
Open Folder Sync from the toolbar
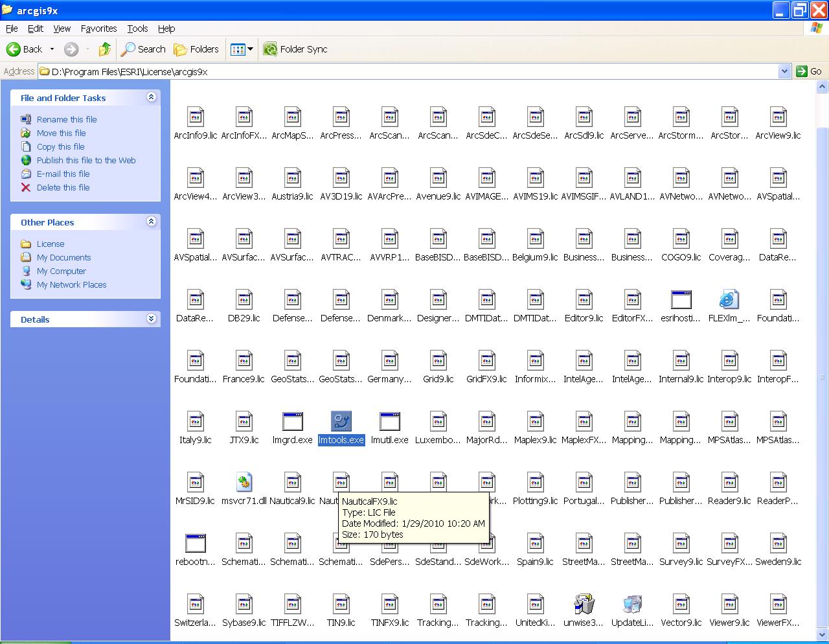click(295, 49)
